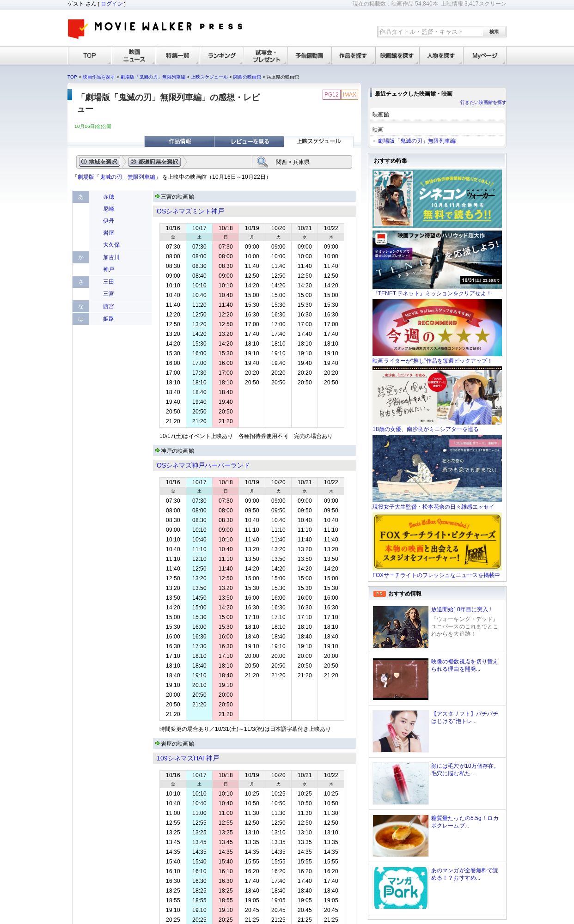Open the 松本花奈 rowboat illustration banner

click(x=437, y=468)
